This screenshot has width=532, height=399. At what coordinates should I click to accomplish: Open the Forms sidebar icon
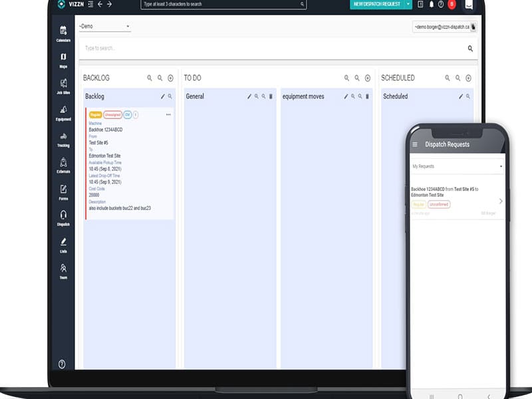tap(63, 191)
